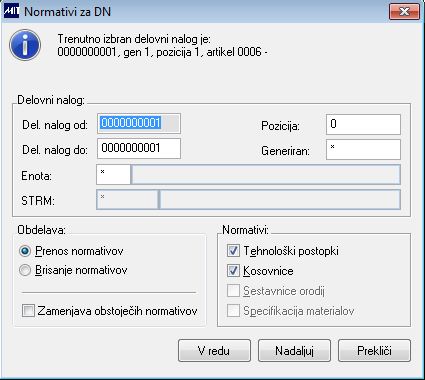Uncheck Tehnološki postopki checkbox

click(x=233, y=251)
